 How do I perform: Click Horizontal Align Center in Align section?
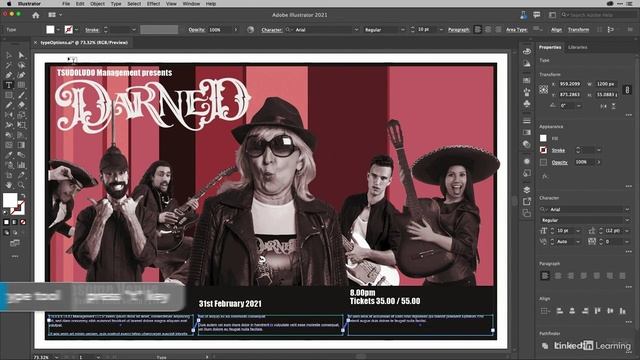tap(572, 311)
